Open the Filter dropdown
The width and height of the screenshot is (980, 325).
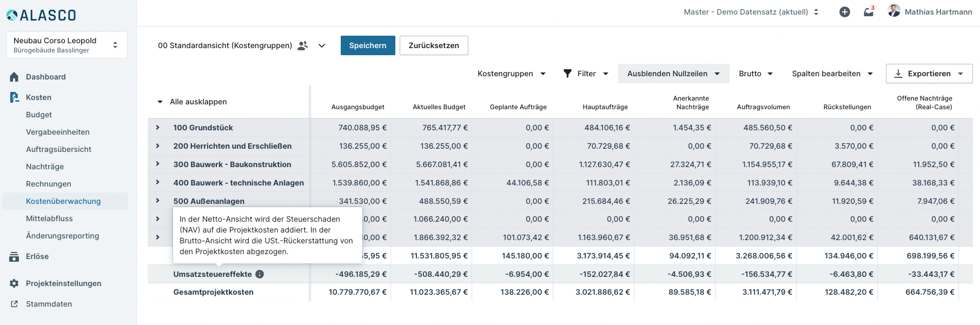586,74
